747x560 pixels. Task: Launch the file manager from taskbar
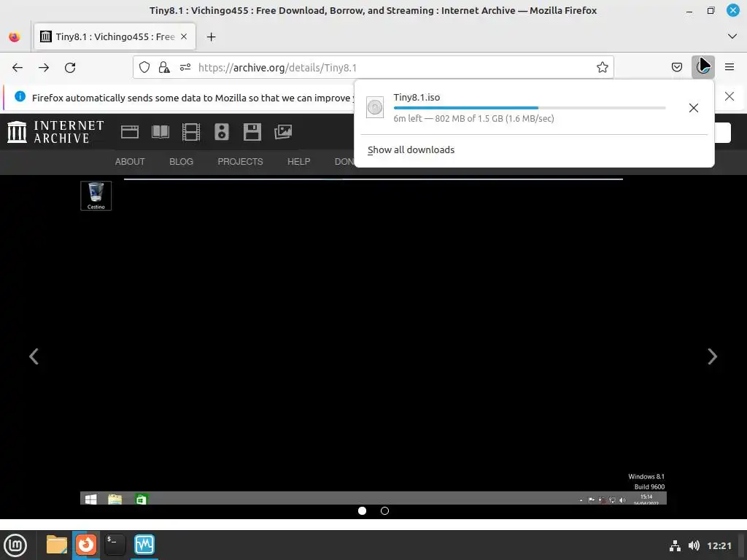[x=57, y=545]
